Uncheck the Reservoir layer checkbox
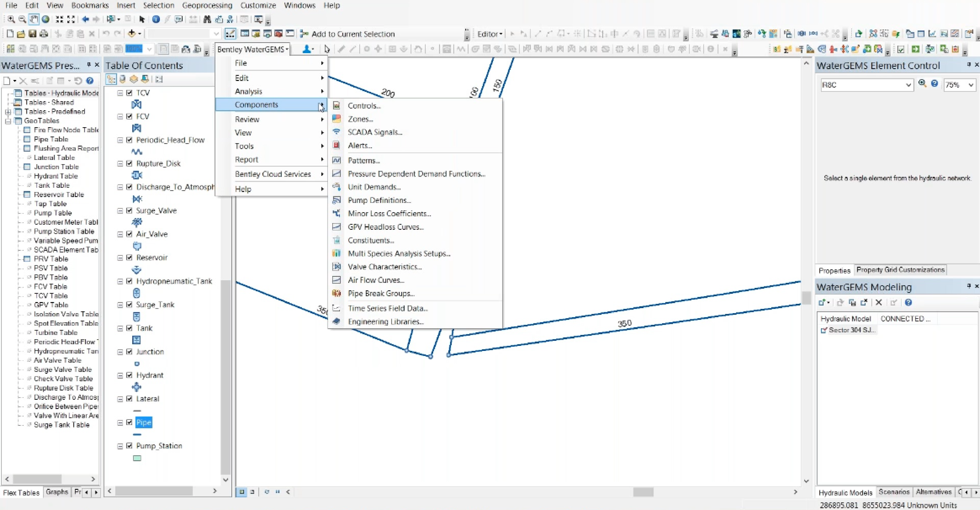This screenshot has width=980, height=510. point(129,258)
